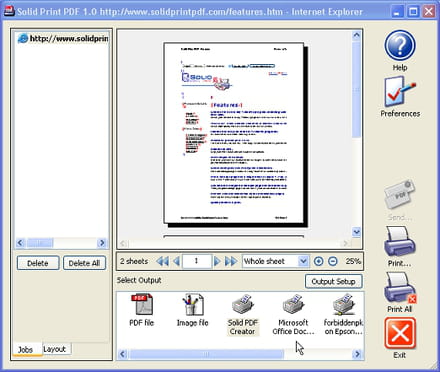Click the Print All printer icon
Image resolution: width=440 pixels, height=372 pixels.
tap(399, 287)
